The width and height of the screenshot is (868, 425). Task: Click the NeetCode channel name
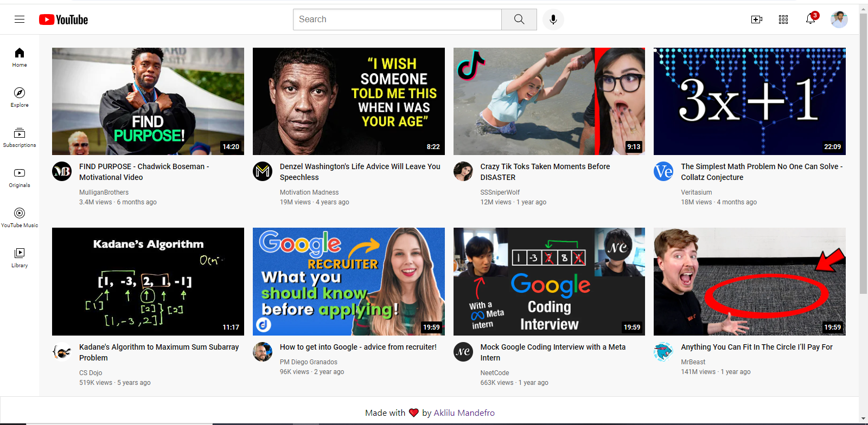(495, 373)
